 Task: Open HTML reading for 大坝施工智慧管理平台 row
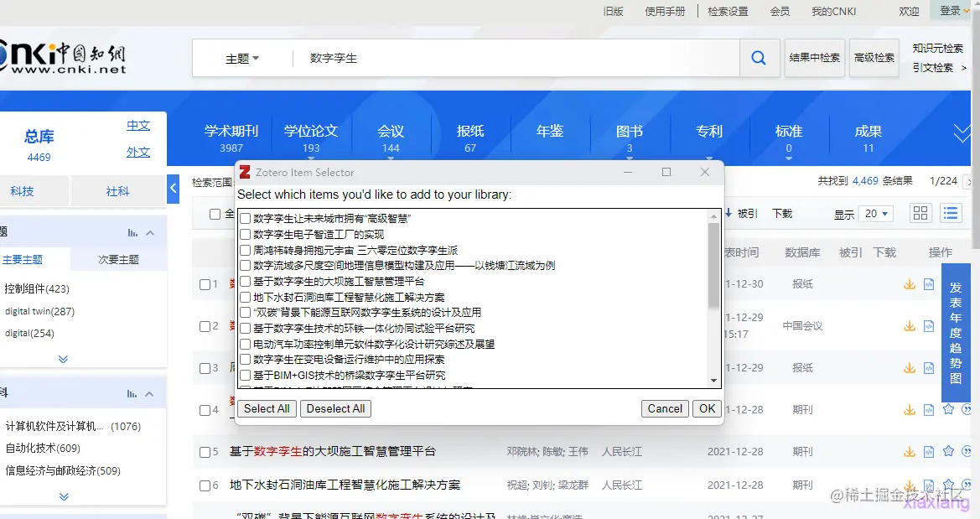(929, 451)
